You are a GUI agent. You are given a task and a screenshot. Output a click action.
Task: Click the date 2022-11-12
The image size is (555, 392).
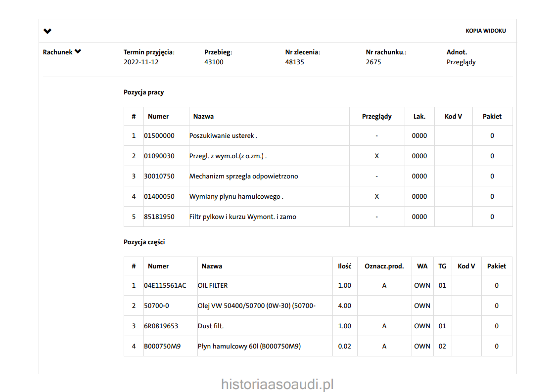click(141, 62)
